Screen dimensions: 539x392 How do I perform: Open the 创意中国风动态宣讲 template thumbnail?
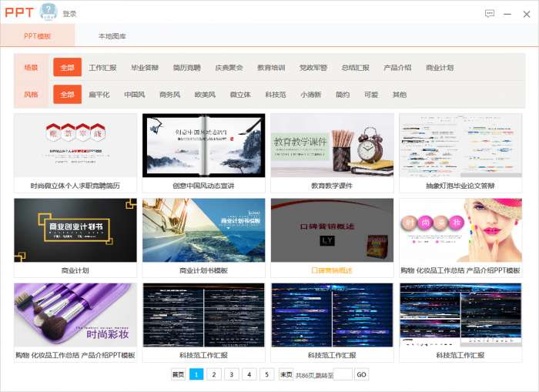coord(204,146)
